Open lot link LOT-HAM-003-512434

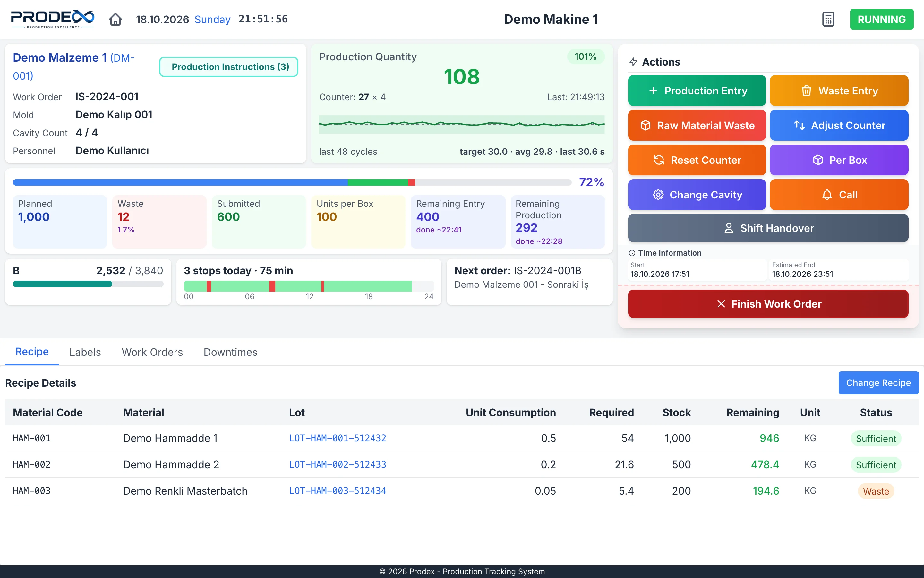(338, 491)
